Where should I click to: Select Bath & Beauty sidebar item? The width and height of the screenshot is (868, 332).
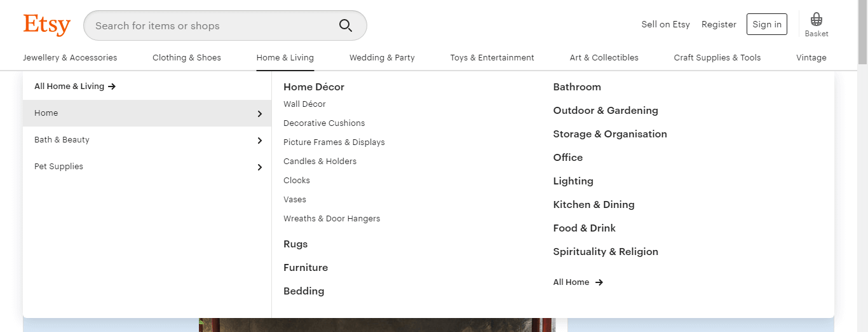tap(147, 140)
